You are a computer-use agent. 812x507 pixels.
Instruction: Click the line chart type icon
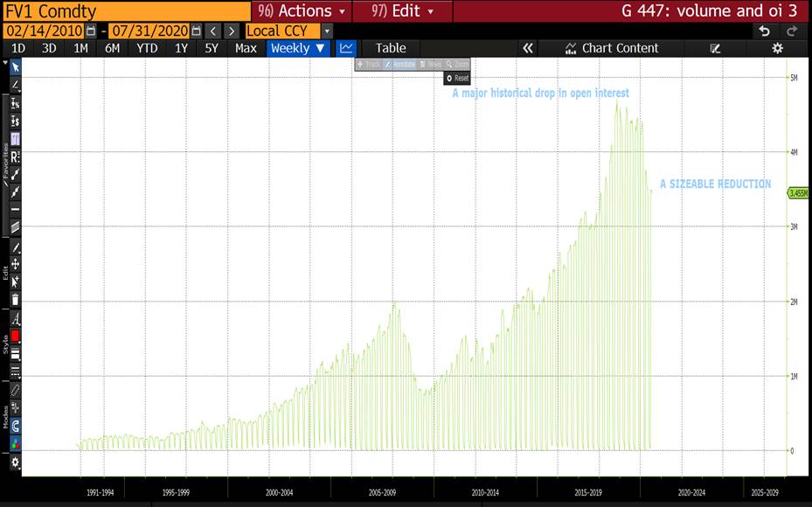(x=346, y=48)
